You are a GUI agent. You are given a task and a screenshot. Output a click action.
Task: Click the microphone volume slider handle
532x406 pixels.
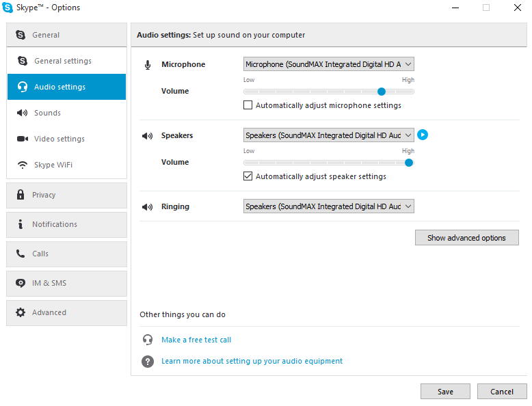click(382, 92)
